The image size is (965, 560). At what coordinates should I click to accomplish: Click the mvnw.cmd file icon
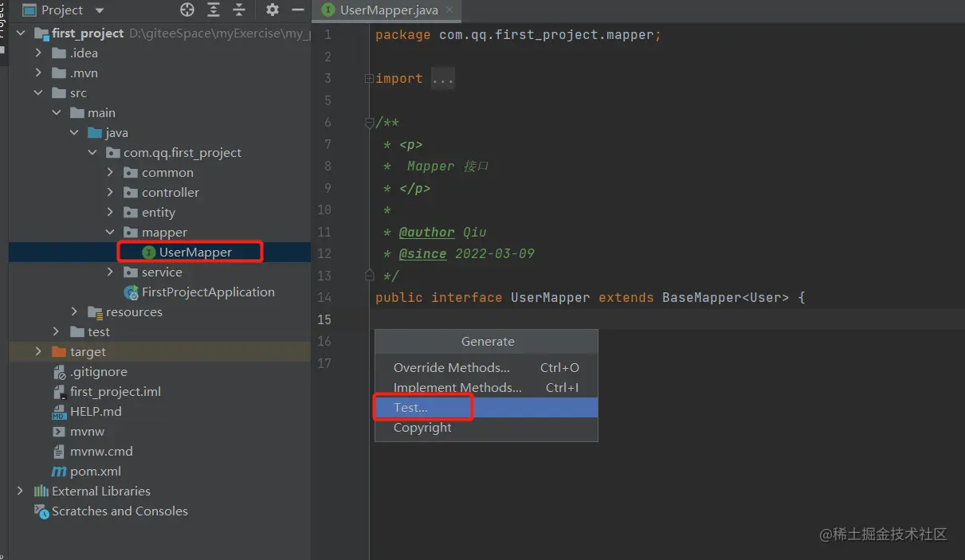[x=59, y=452]
